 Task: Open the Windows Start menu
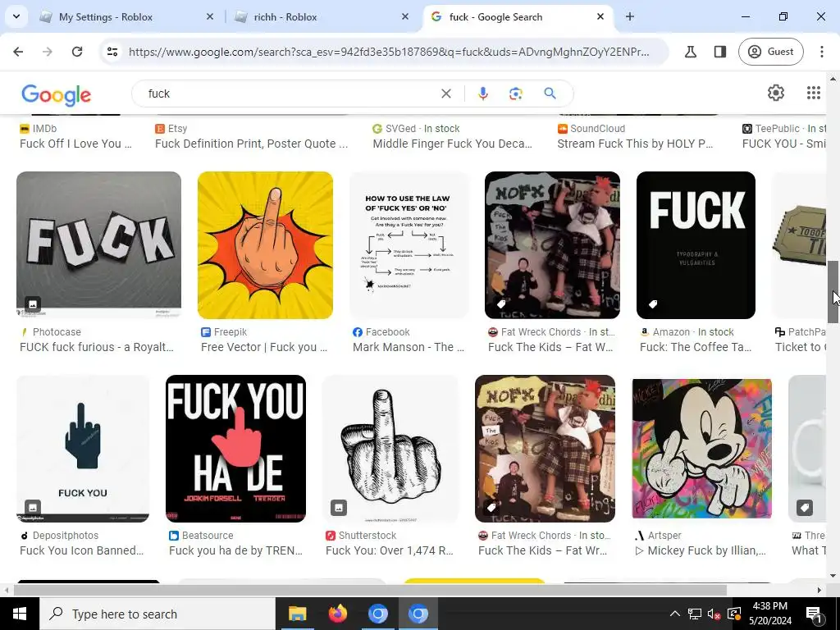[x=20, y=614]
